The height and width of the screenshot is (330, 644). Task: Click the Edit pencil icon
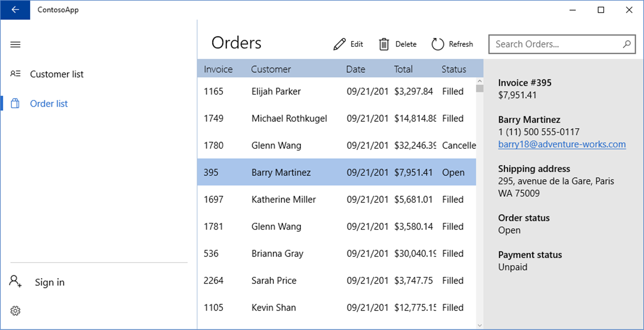click(339, 44)
